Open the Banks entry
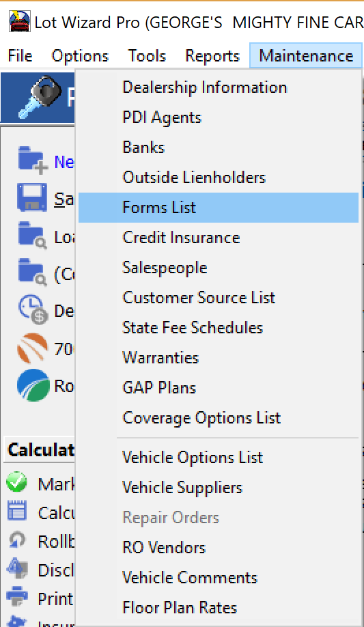 point(219,148)
